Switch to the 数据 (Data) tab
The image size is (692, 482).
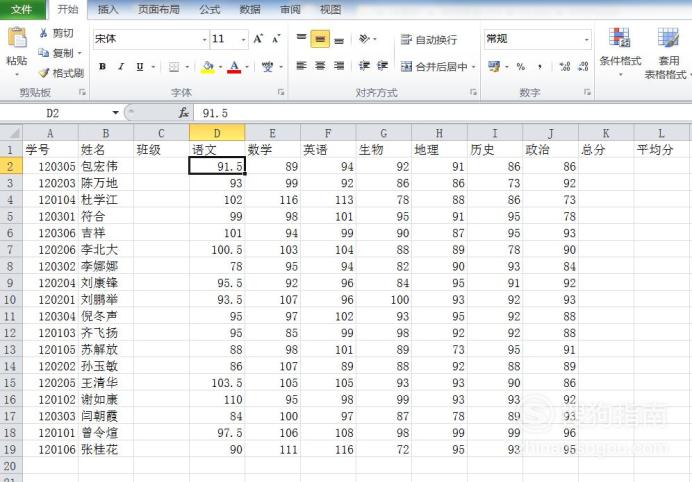coord(249,9)
